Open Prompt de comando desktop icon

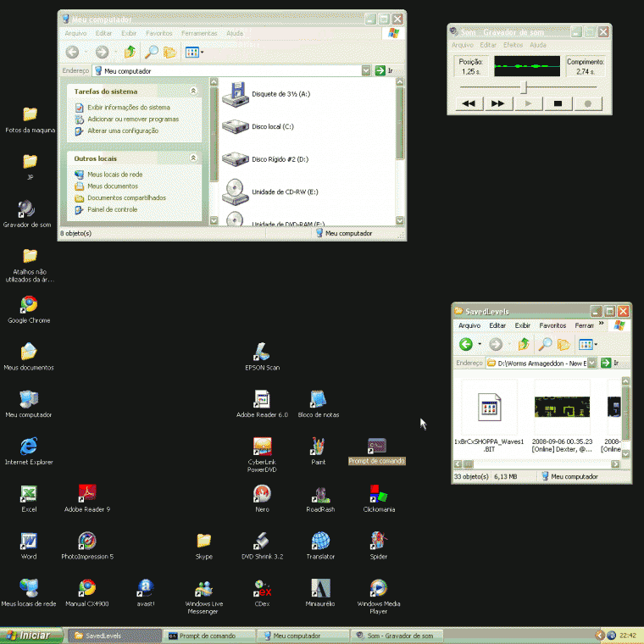pyautogui.click(x=376, y=451)
